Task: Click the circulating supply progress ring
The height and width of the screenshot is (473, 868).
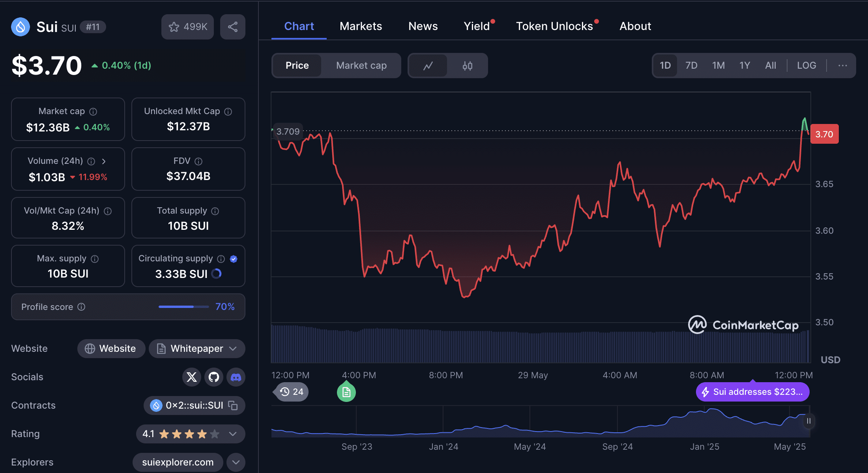Action: (217, 274)
